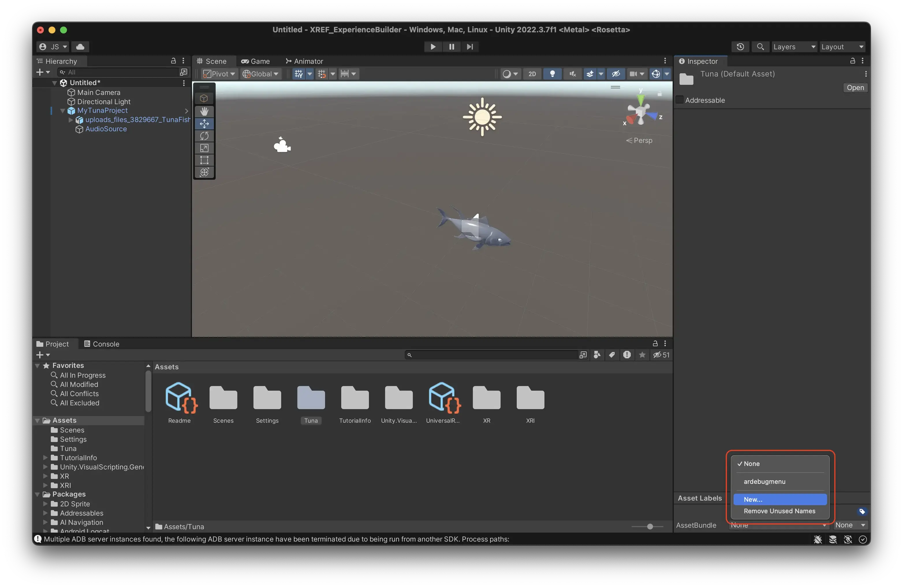Adjust the asset icon size slider
Screen dimensions: 903x588
(650, 527)
